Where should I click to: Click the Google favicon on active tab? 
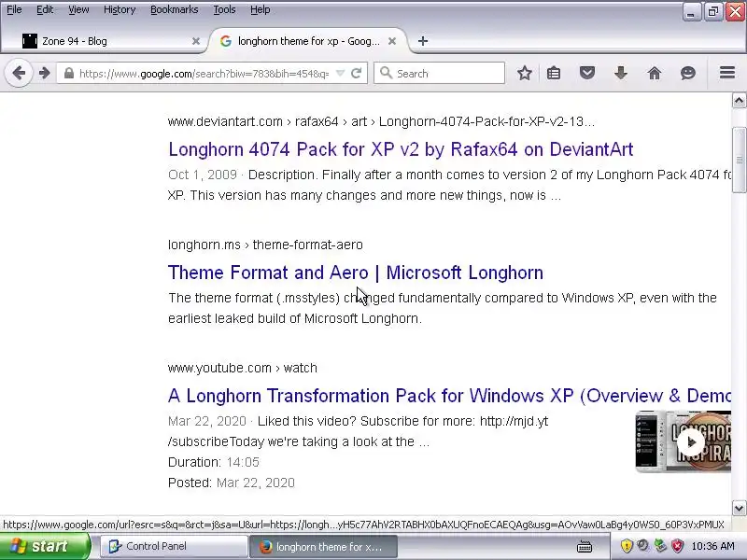coord(226,41)
